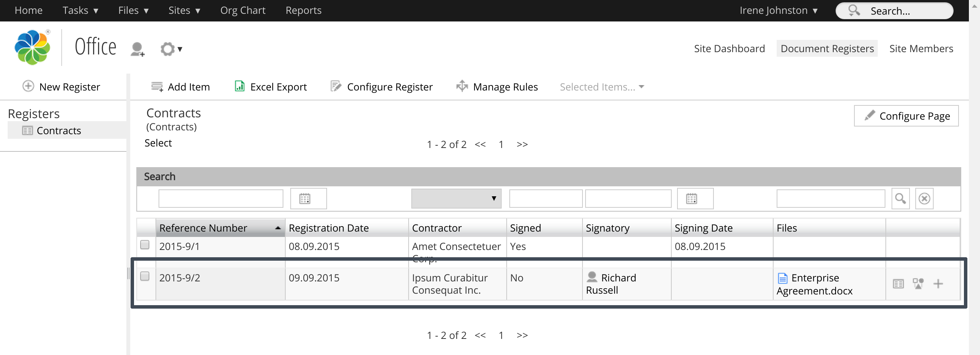
Task: Click the plus icon in row 2015-9/2
Action: tap(938, 284)
